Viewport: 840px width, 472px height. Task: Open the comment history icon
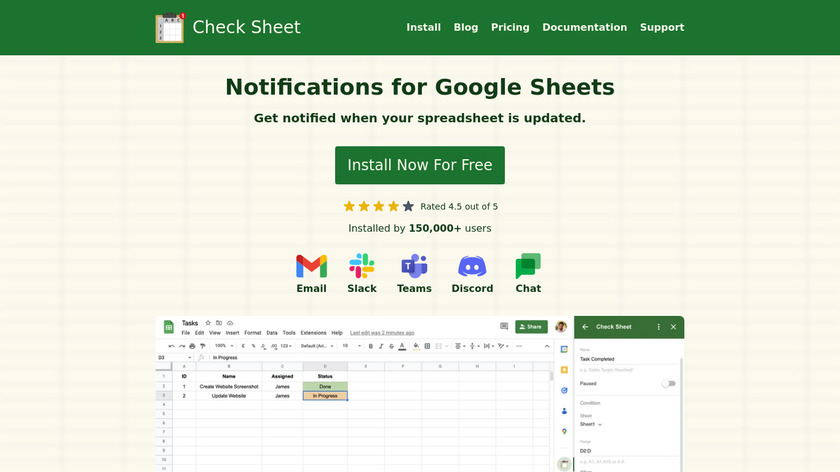point(504,326)
